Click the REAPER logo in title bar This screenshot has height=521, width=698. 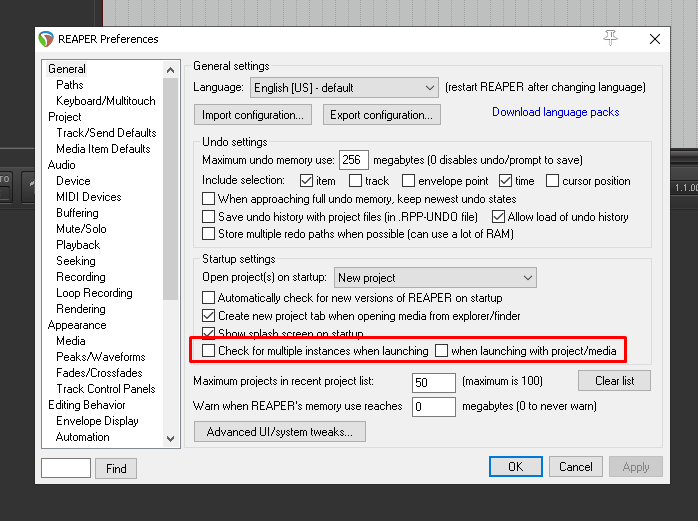46,39
